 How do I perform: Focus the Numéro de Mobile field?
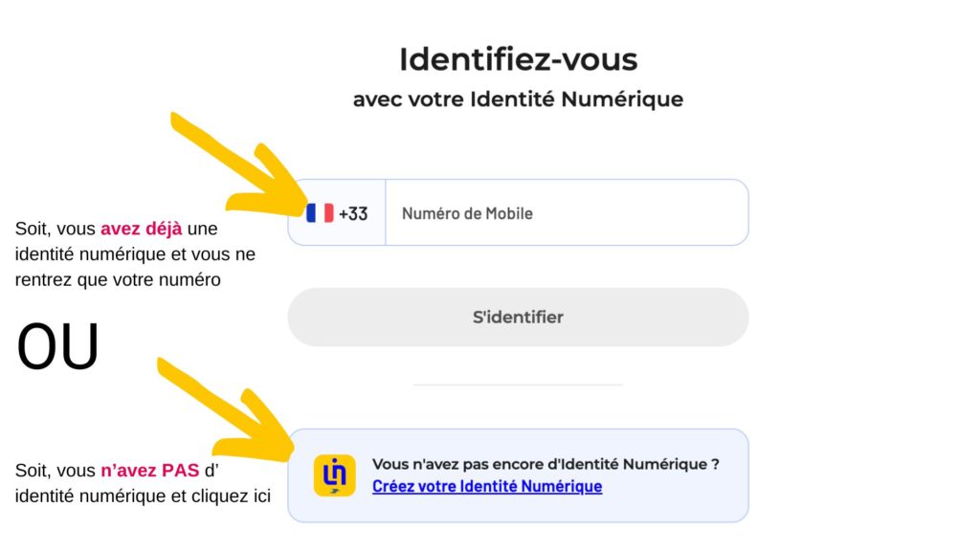pos(567,213)
